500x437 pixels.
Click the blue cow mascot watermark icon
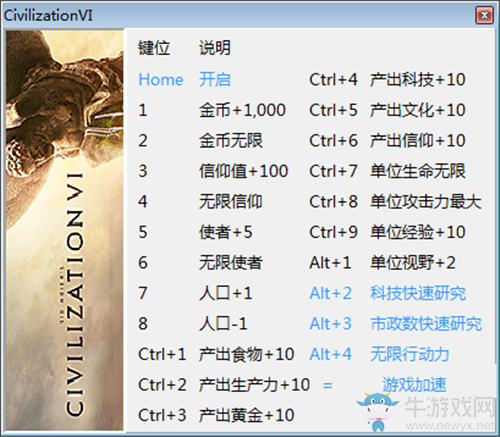pos(377,412)
